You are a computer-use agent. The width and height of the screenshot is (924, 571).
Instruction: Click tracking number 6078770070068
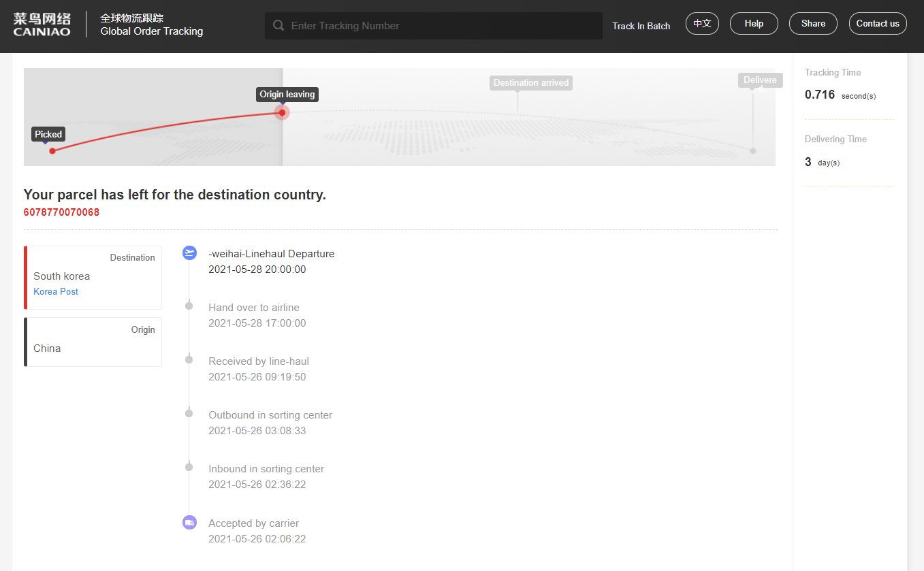61,212
